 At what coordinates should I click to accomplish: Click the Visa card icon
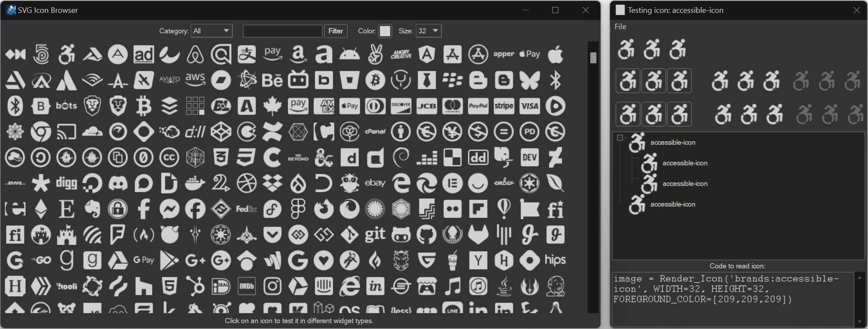coord(529,106)
